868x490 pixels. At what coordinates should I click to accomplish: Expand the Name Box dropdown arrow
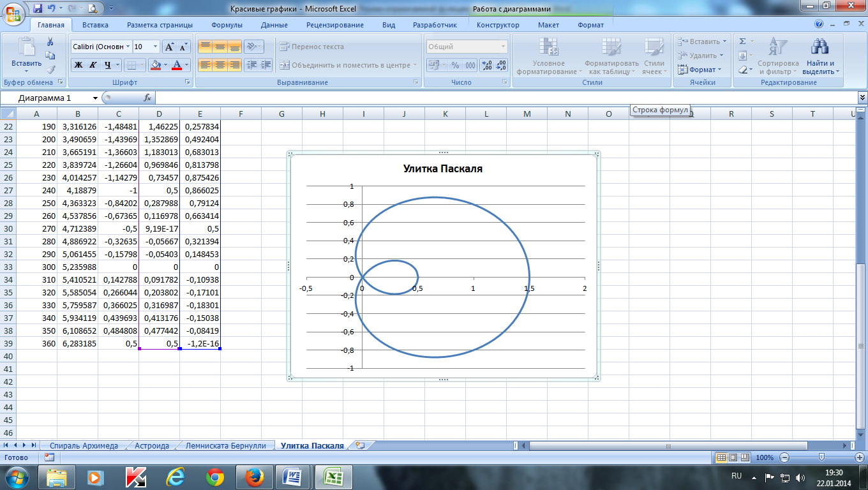pyautogui.click(x=95, y=98)
